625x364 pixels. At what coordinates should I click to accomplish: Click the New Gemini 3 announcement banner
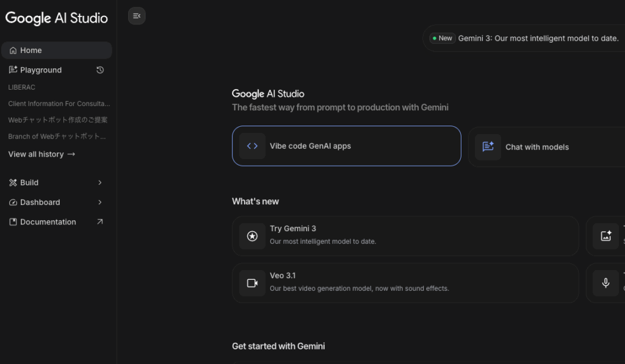coord(524,38)
